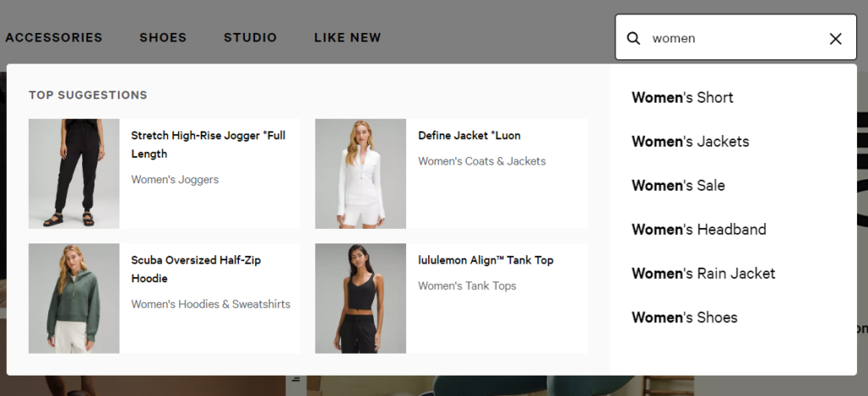Select the Women's Shoes suggestion
The height and width of the screenshot is (396, 868).
pos(685,317)
